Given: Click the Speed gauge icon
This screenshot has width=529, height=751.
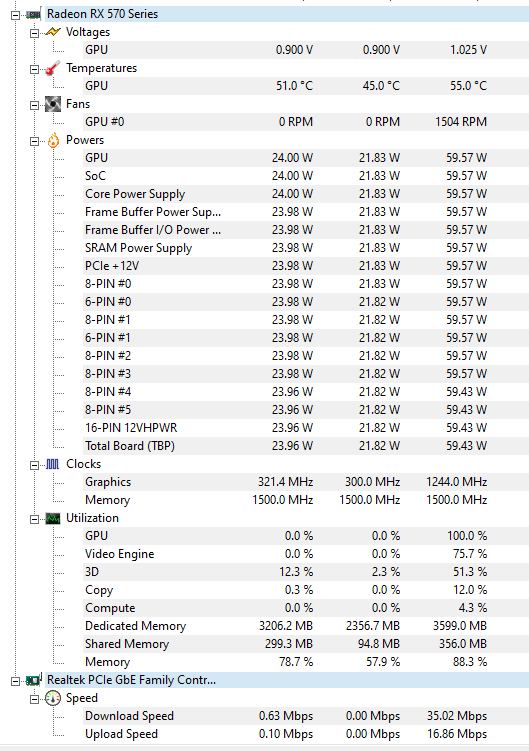Looking at the screenshot, I should (x=53, y=698).
